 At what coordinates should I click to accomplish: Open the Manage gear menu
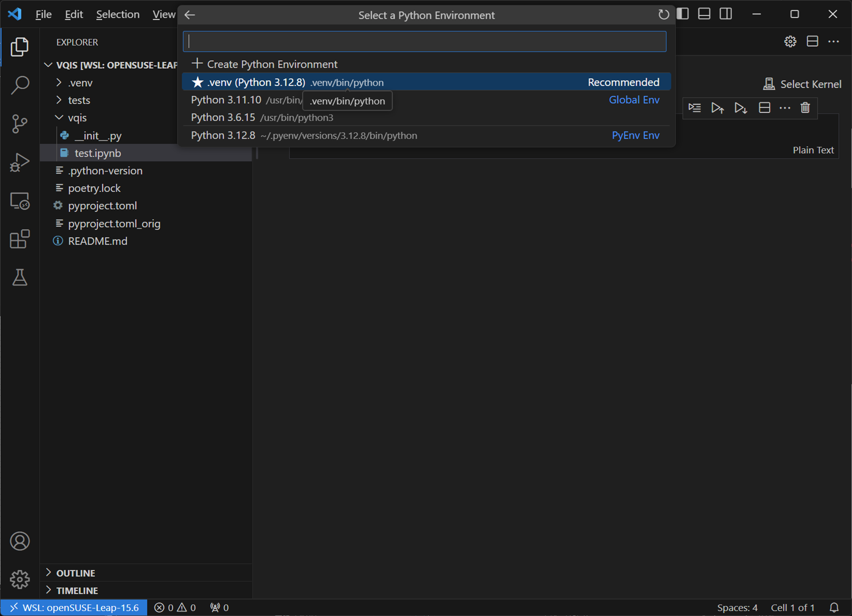(19, 579)
